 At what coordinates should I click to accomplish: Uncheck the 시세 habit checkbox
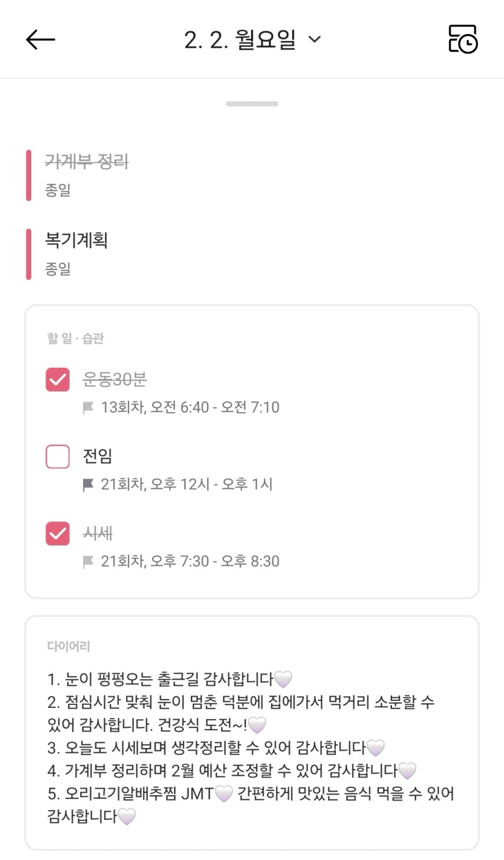pyautogui.click(x=58, y=533)
